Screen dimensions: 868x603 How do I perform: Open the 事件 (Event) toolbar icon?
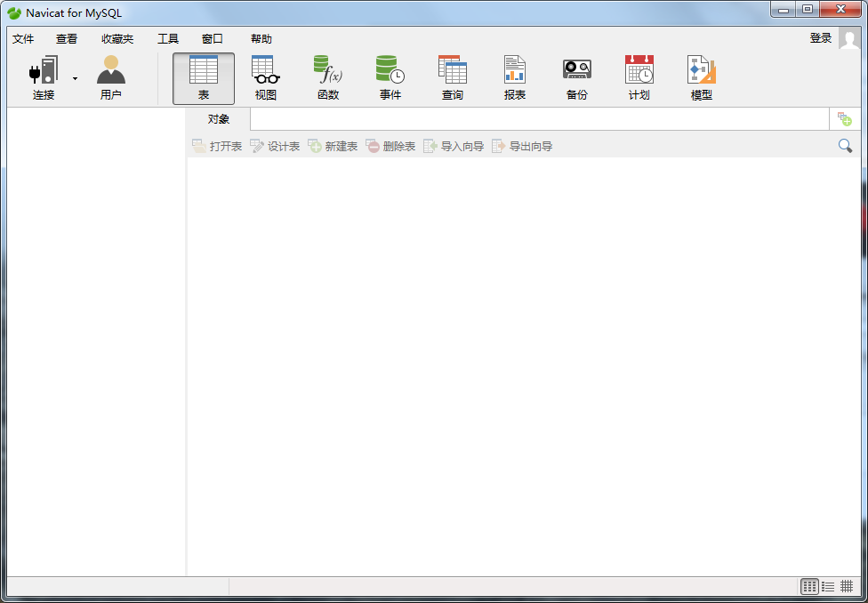390,78
